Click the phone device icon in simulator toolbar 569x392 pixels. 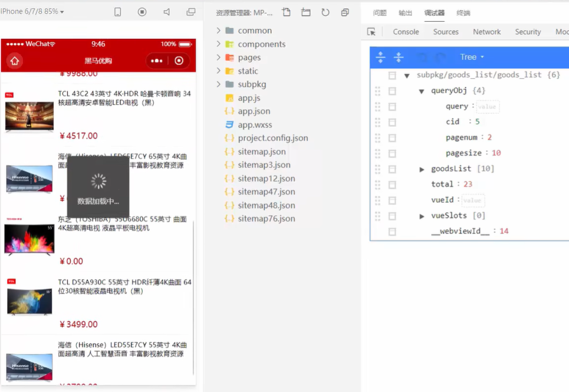coord(117,12)
